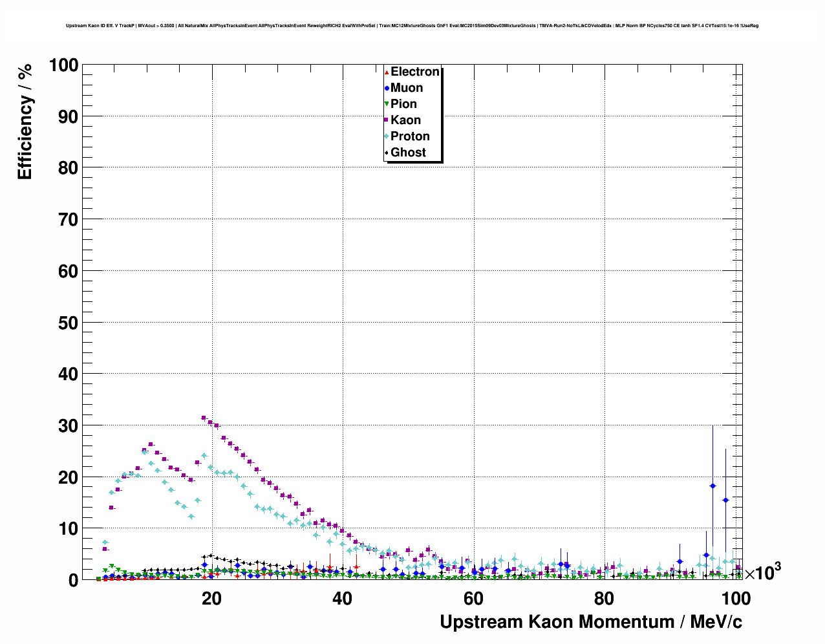
Task: Click the Kaon legend text
Action: 405,120
